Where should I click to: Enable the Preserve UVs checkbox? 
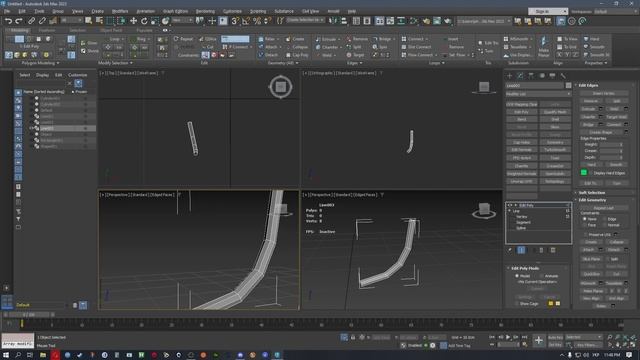coord(585,234)
